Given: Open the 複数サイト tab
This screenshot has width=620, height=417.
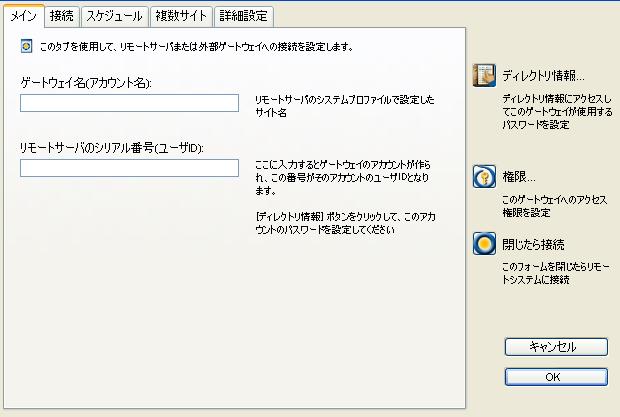Looking at the screenshot, I should 181,16.
